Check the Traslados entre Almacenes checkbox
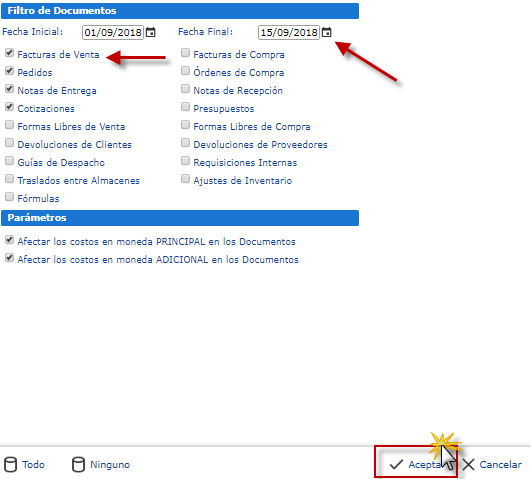 (x=9, y=179)
